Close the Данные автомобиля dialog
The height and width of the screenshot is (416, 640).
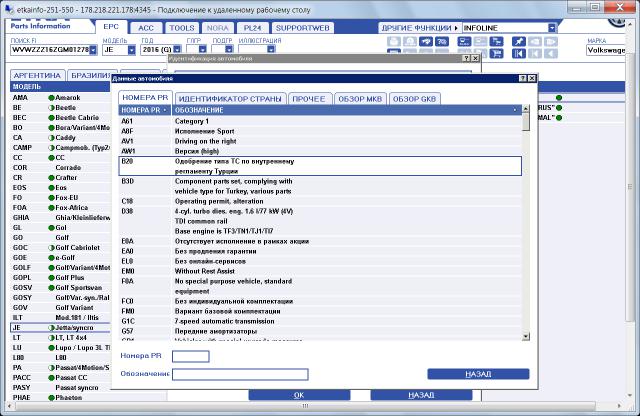click(x=531, y=78)
